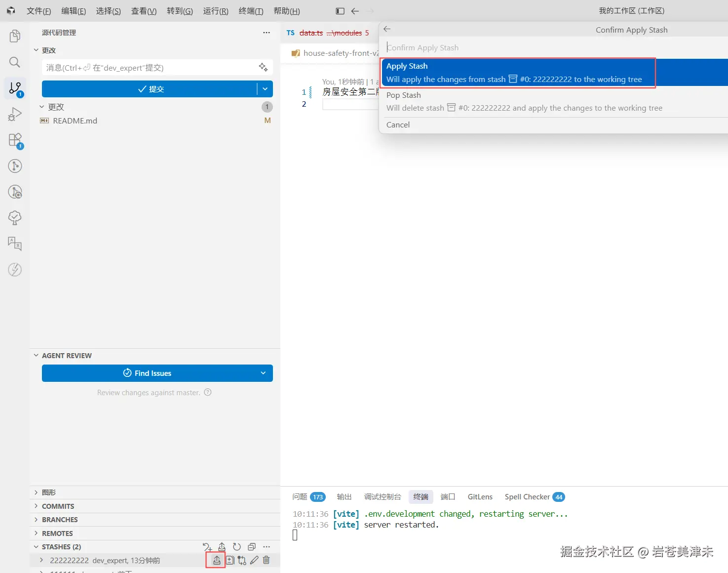Expand stash 222222222 tree row

(x=41, y=560)
